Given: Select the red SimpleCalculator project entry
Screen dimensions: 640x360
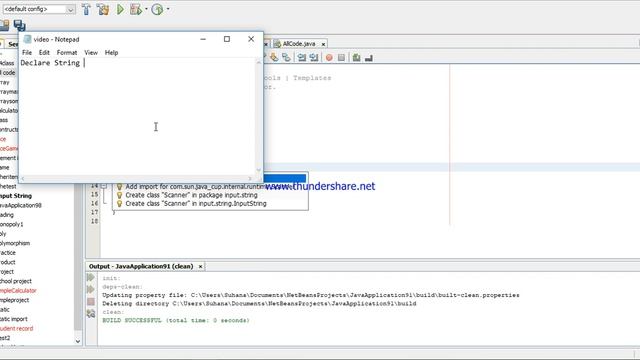Looking at the screenshot, I should click(x=18, y=291).
